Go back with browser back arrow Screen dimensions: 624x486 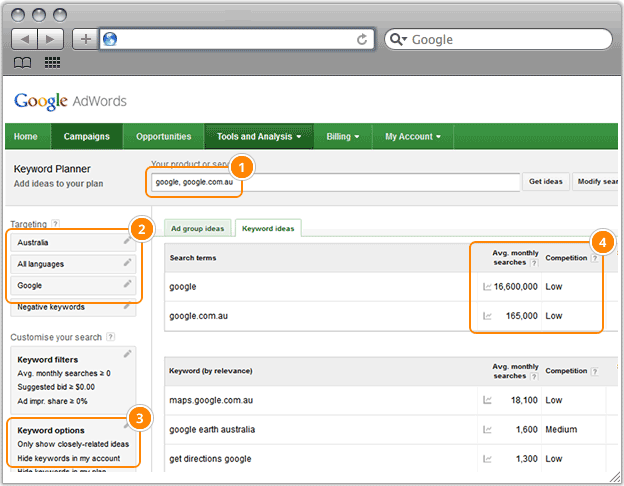(x=25, y=39)
